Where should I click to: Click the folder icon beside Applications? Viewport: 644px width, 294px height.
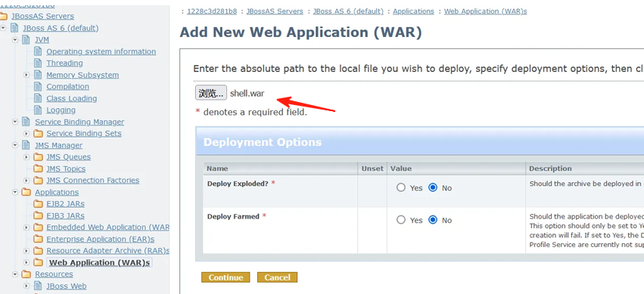pos(26,192)
